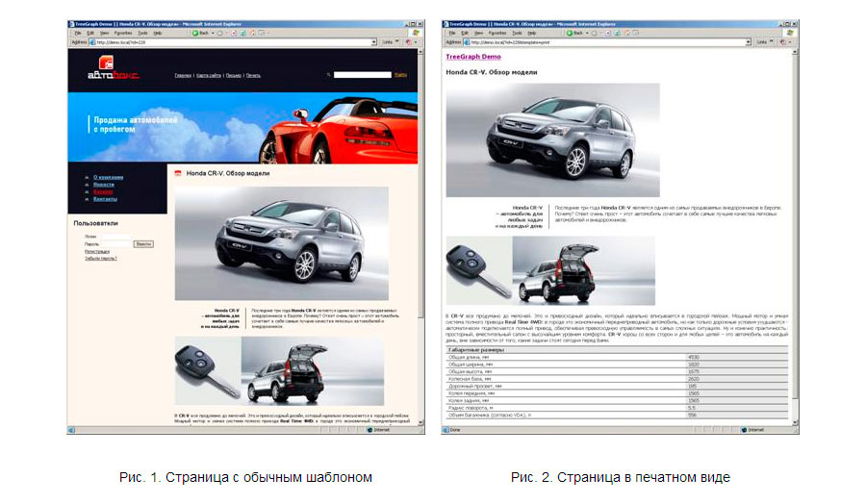Open Edit menu in left browser
Viewport: 866px width, 504px height.
pyautogui.click(x=90, y=33)
